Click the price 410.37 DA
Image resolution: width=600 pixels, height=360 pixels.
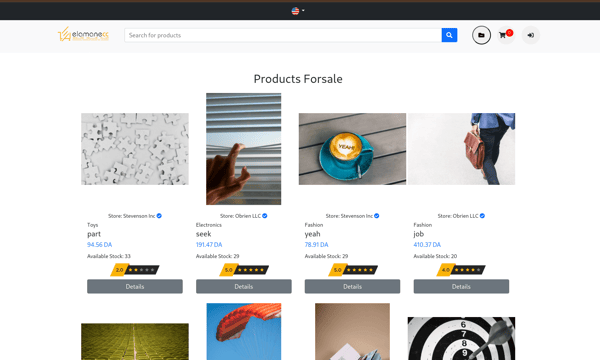(427, 244)
